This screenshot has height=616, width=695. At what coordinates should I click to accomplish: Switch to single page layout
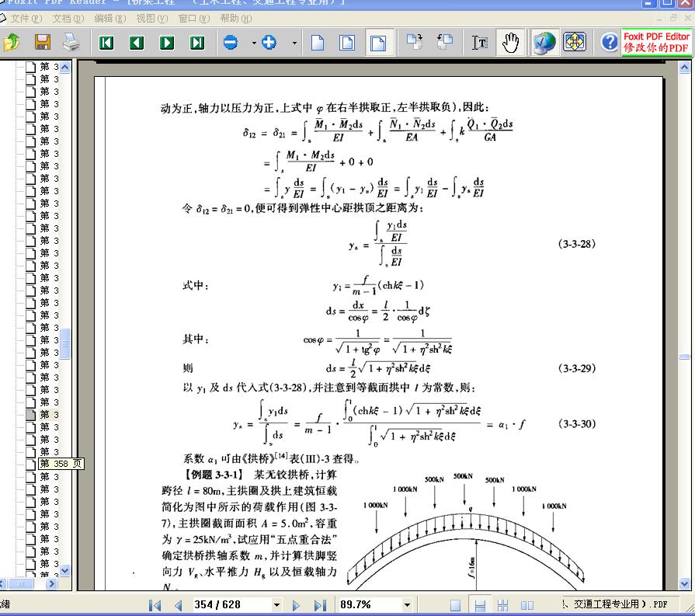click(455, 605)
